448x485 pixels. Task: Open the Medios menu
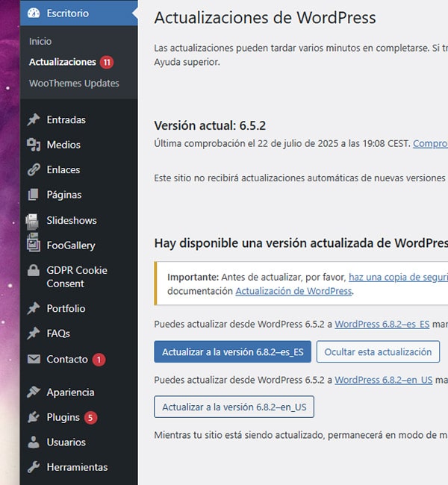pos(63,145)
